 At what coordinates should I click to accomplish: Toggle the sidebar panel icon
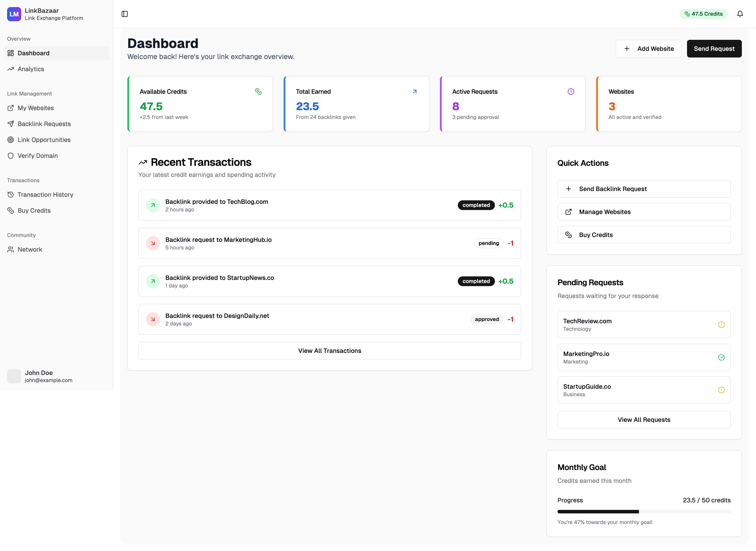[x=125, y=14]
